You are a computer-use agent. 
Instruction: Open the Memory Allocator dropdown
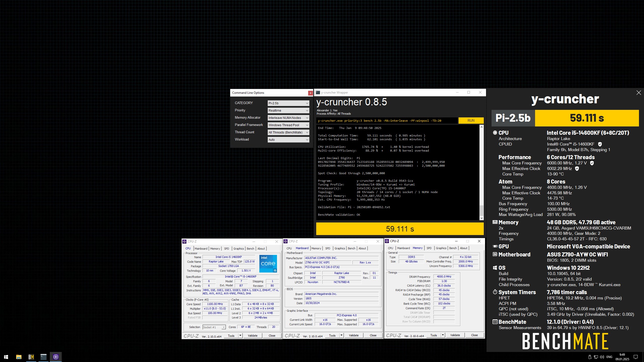tap(288, 118)
